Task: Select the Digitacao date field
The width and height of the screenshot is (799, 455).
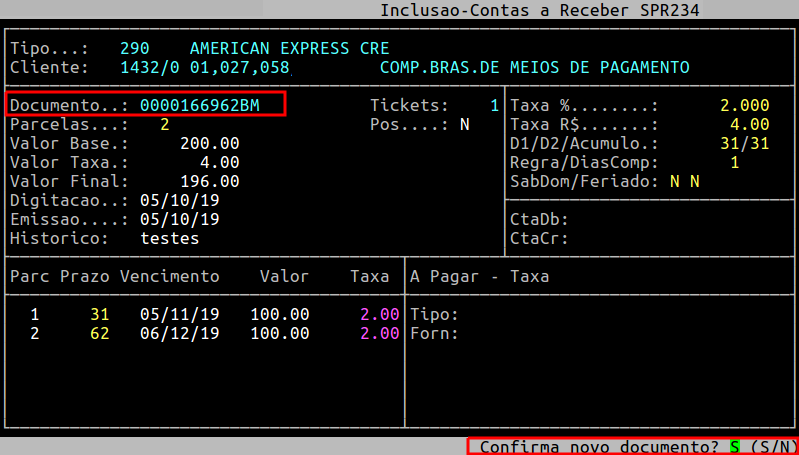Action: coord(180,201)
